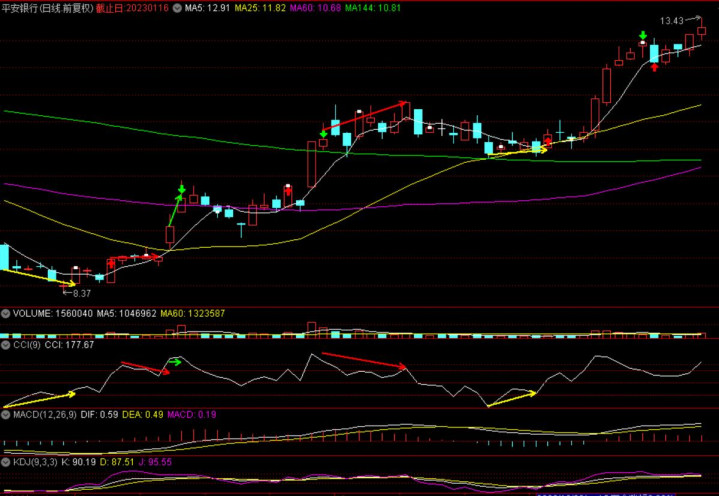Click the last candlestick below the 13.43 label
This screenshot has height=496, width=719.
701,31
